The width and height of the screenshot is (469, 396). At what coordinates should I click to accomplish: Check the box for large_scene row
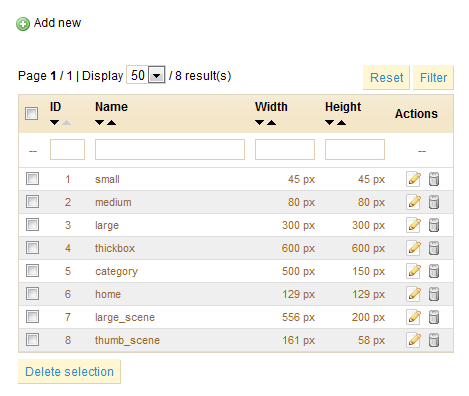[32, 316]
